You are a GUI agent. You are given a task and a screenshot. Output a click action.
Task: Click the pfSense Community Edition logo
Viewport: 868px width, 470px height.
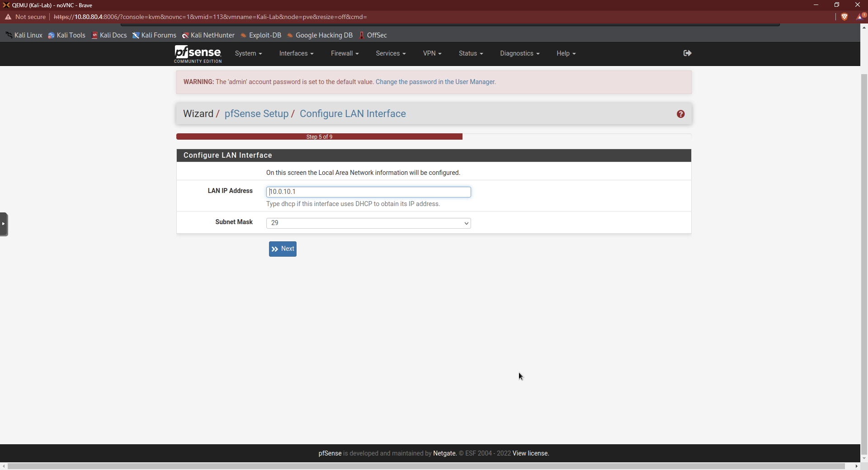198,54
